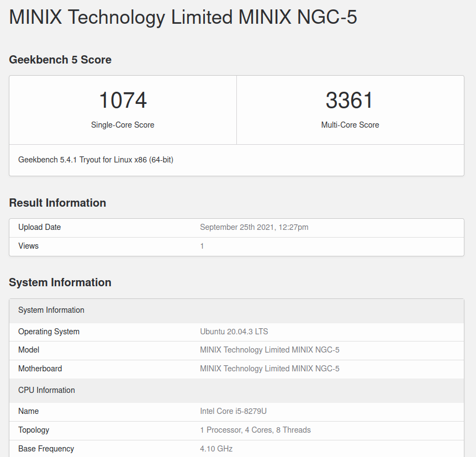This screenshot has width=476, height=457.
Task: Click the Model row label
Action: (29, 350)
